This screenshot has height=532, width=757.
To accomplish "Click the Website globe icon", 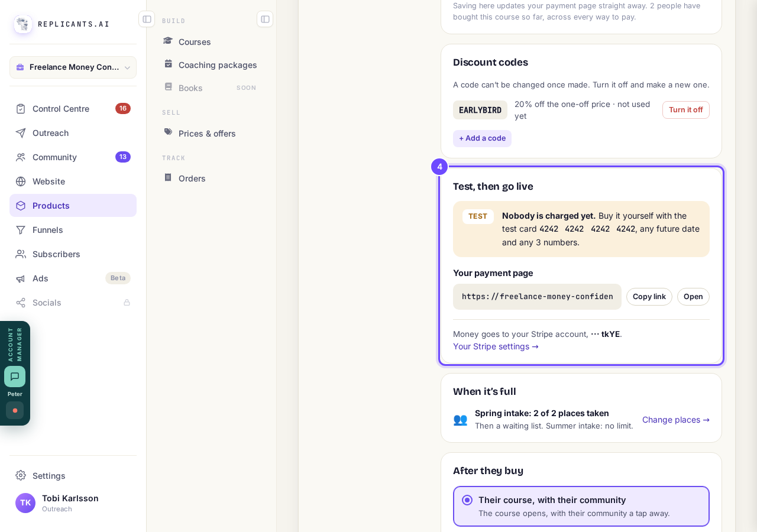I will point(21,181).
